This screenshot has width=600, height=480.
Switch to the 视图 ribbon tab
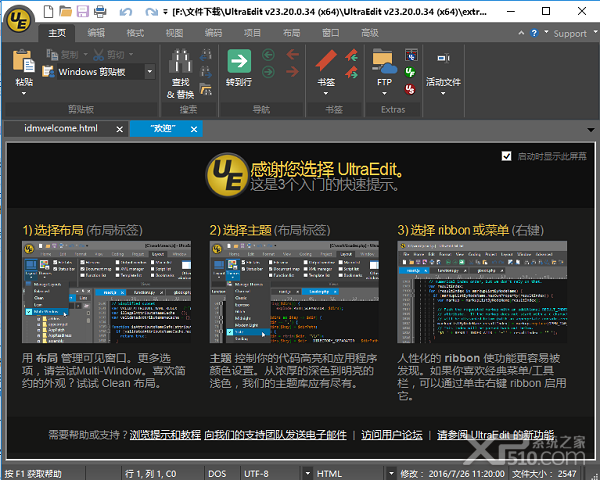174,33
